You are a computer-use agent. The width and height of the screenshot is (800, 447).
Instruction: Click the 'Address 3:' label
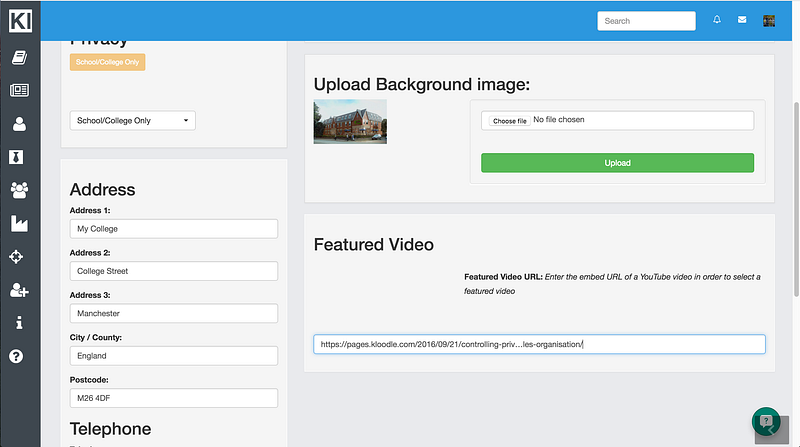point(90,295)
